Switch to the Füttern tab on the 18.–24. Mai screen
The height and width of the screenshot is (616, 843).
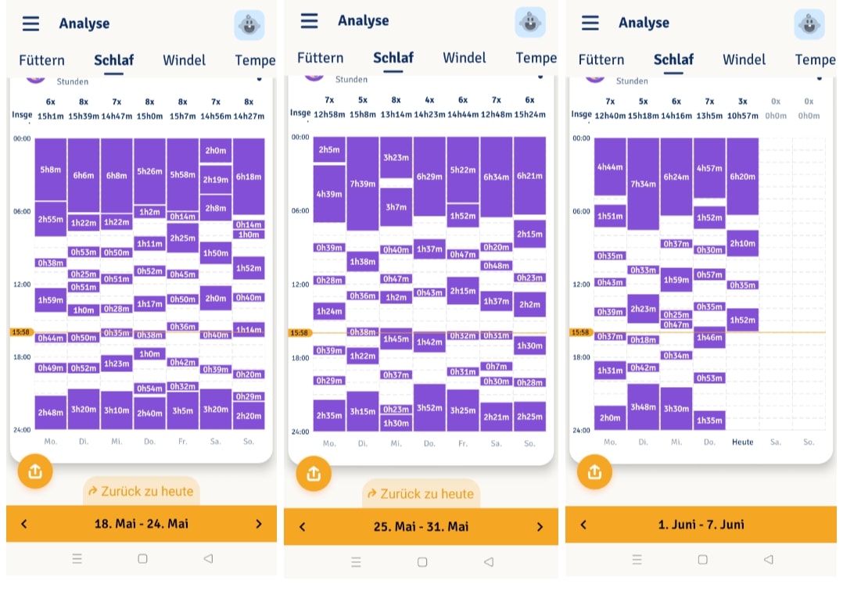(41, 60)
